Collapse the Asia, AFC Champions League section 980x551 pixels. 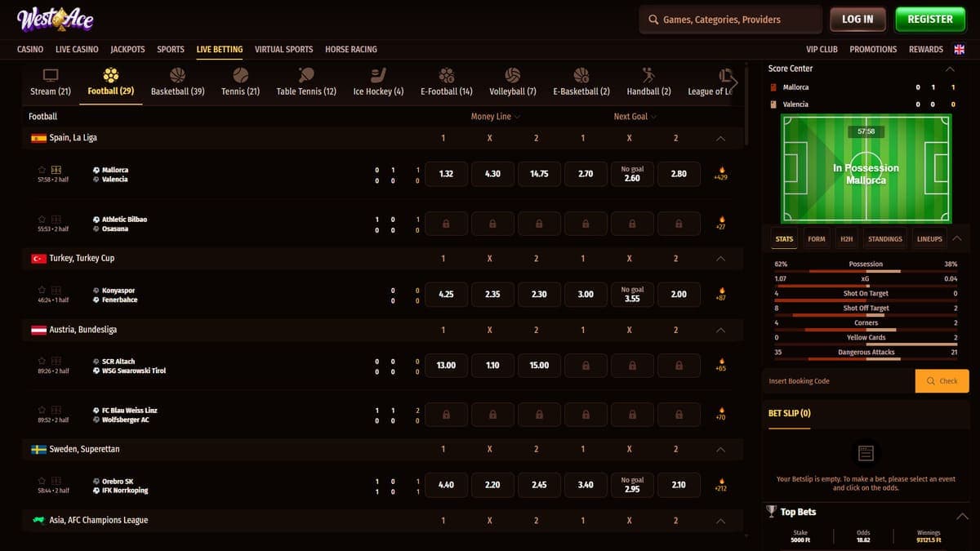click(720, 520)
